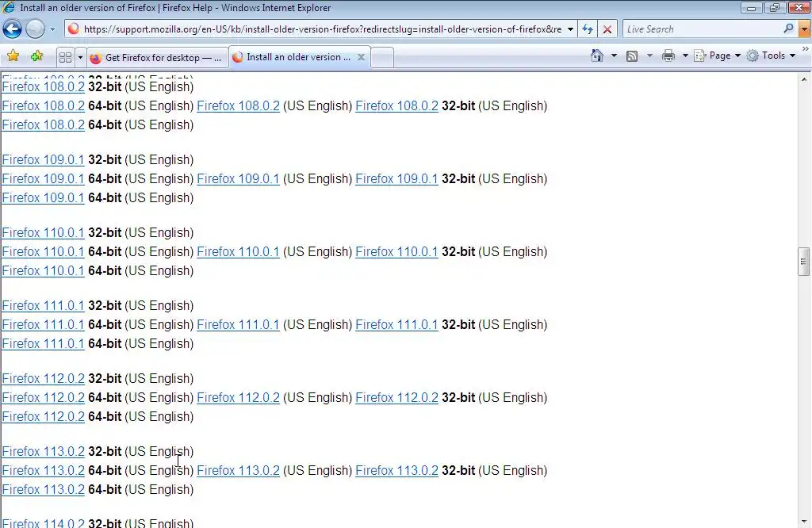Click the Refresh page icon

pos(588,29)
